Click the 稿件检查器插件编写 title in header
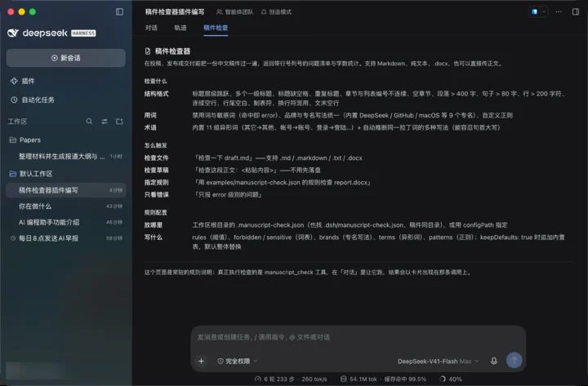The image size is (588, 386). tap(175, 12)
